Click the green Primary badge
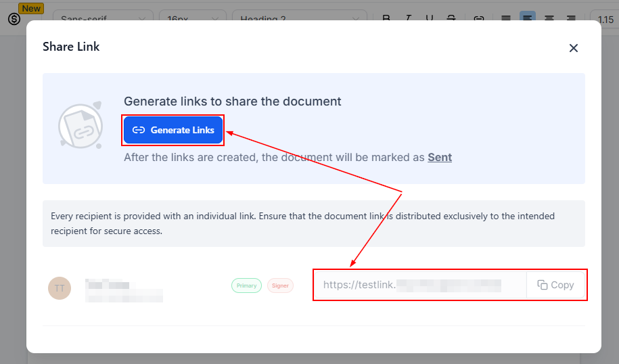 pyautogui.click(x=246, y=286)
